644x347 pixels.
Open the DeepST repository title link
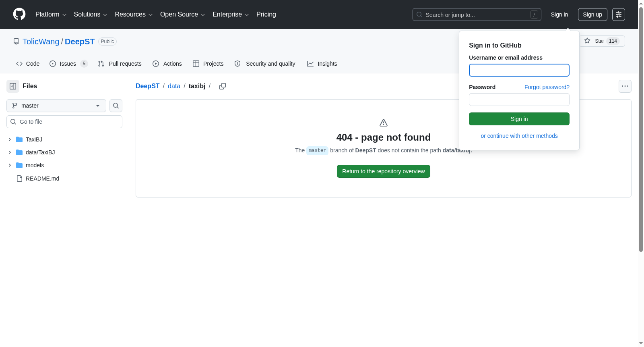(80, 42)
